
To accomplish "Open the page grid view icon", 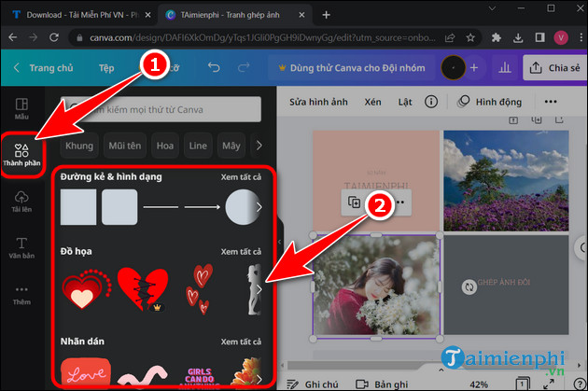I will (x=522, y=384).
